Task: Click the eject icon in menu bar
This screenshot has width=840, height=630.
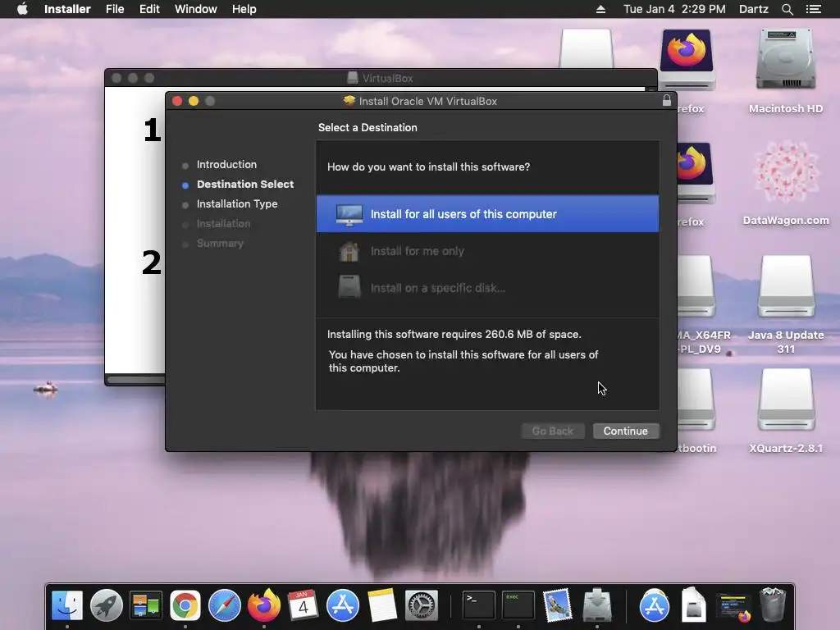Action: (x=600, y=9)
